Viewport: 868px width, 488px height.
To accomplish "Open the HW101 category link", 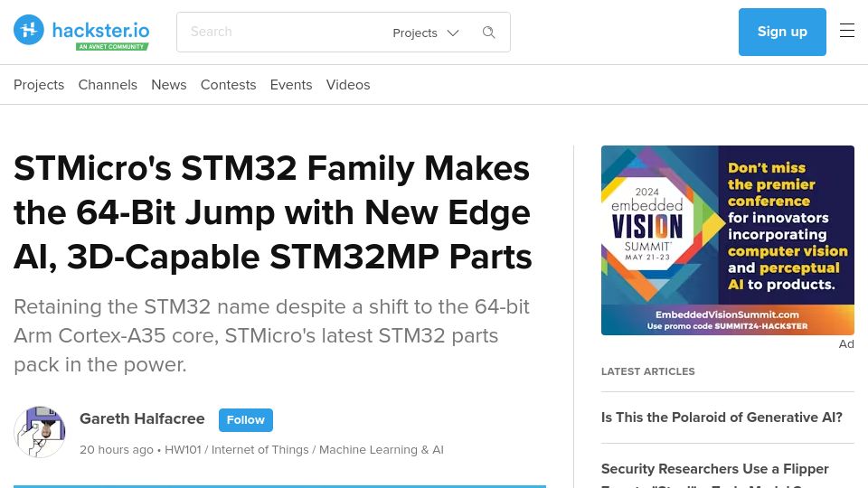I will click(x=183, y=450).
